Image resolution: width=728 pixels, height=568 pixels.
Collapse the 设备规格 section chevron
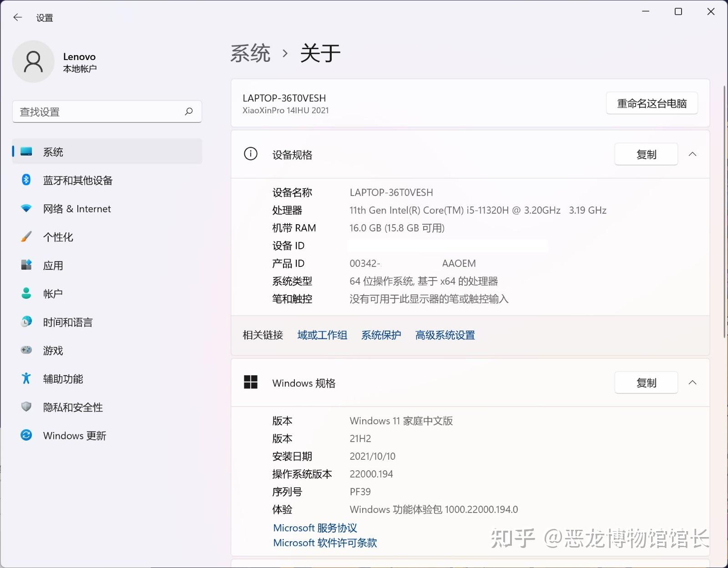click(693, 154)
